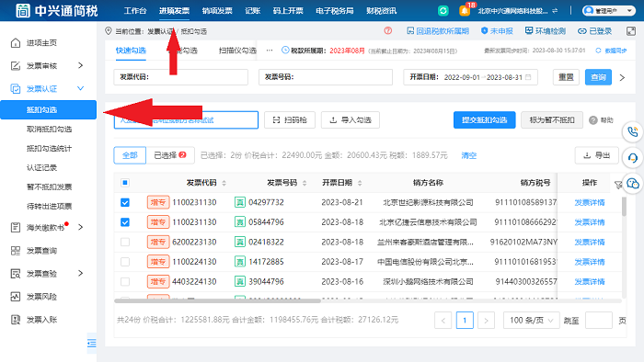The image size is (644, 362).
Task: Click the 发票入账 sidebar icon
Action: tap(16, 320)
